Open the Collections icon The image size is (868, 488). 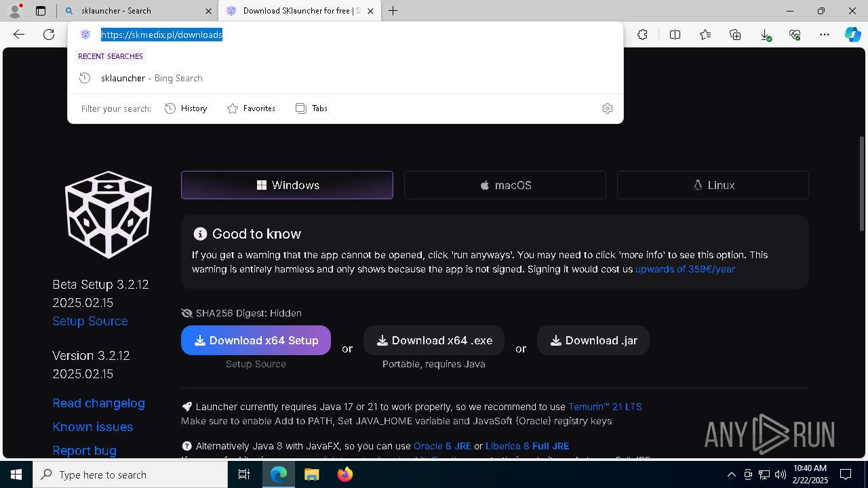pos(735,35)
